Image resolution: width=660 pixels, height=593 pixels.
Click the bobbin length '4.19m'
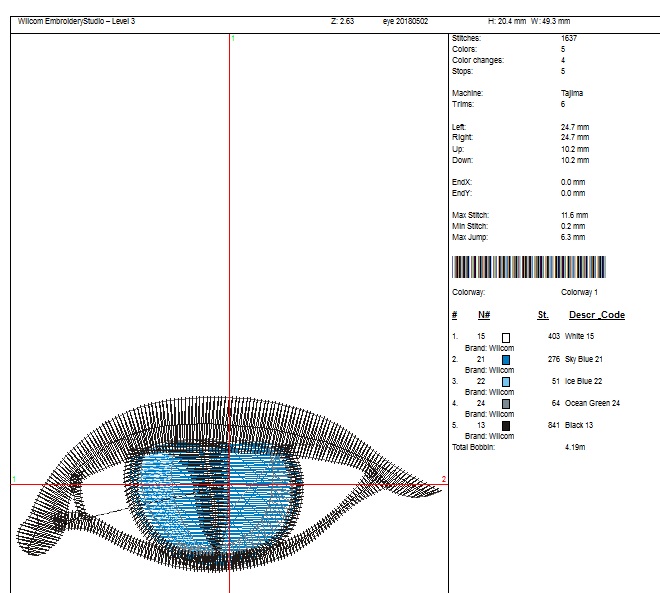point(575,447)
